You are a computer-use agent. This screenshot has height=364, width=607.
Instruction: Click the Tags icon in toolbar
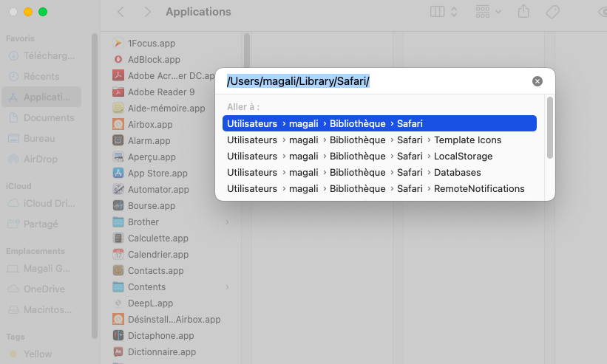(552, 12)
